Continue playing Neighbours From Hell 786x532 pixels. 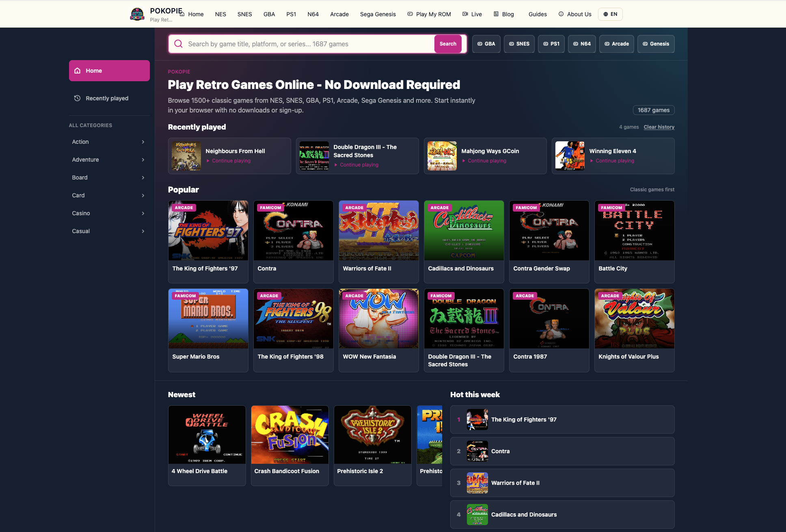pos(231,161)
